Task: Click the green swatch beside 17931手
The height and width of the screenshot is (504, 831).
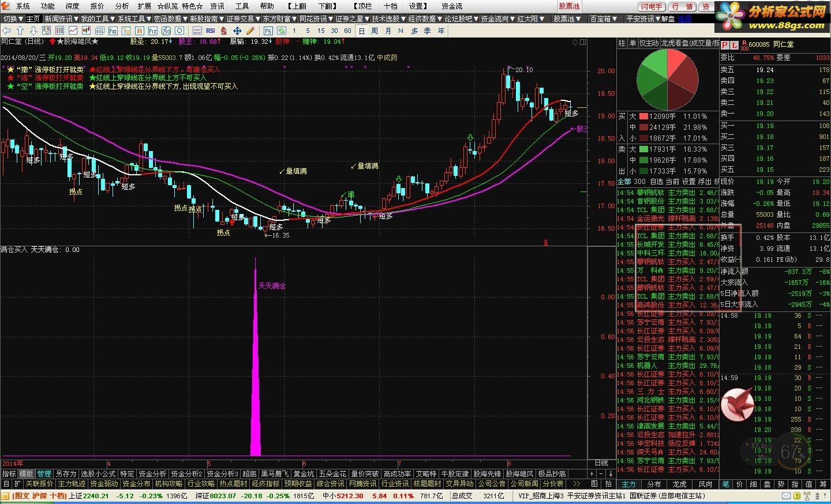Action: tap(643, 149)
